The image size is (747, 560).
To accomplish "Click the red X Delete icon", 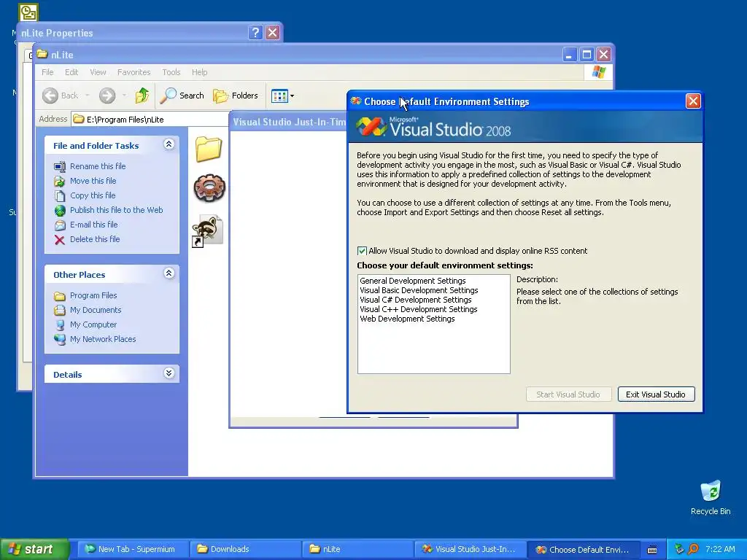I will (60, 239).
